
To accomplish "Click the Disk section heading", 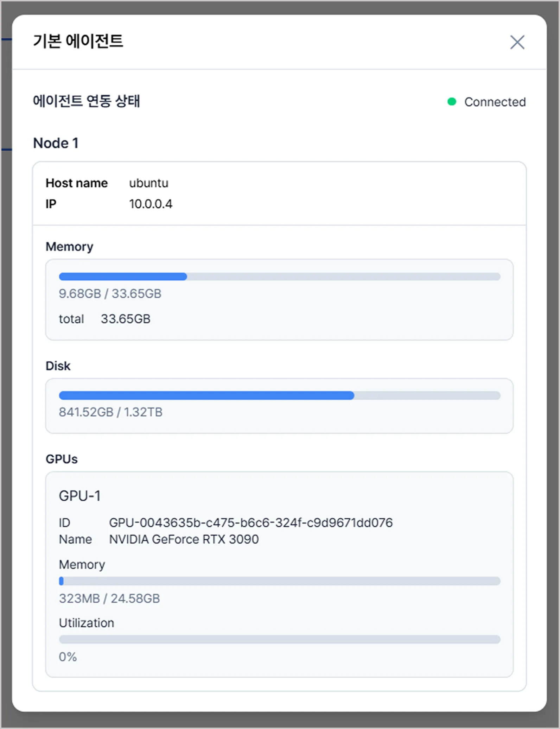I will click(x=58, y=366).
